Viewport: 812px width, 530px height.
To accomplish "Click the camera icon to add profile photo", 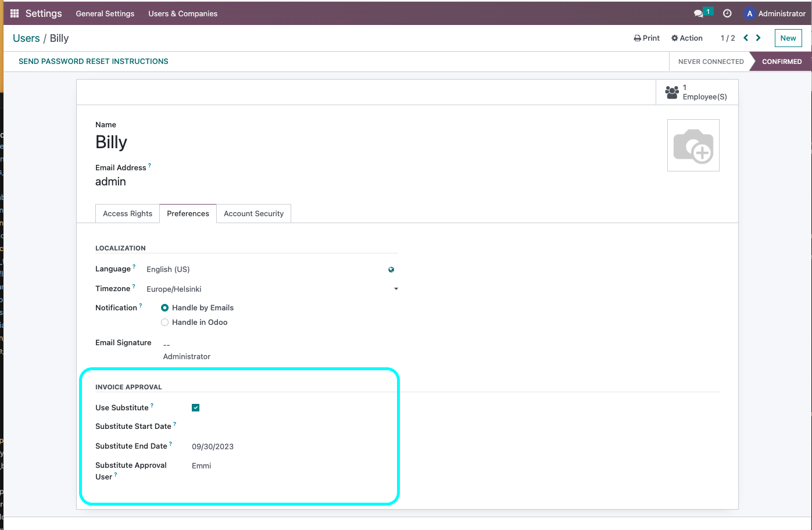I will [693, 145].
